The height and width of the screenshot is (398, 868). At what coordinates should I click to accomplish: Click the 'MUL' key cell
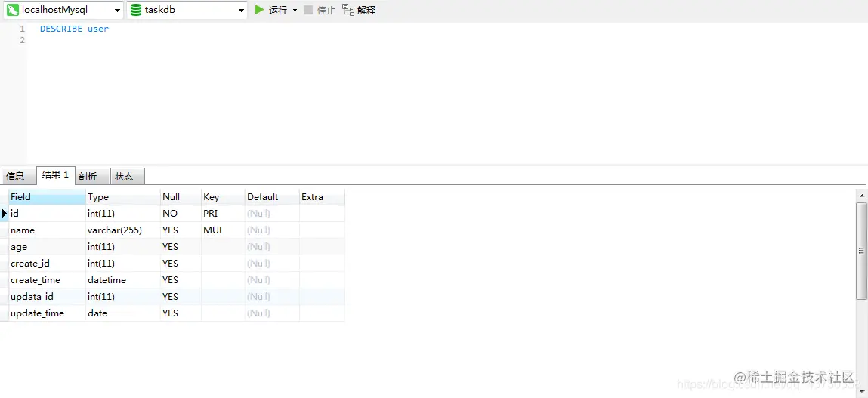click(x=223, y=230)
